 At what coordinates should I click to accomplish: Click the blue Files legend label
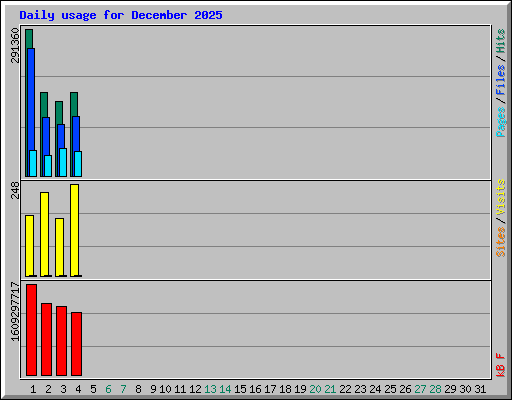pos(500,79)
